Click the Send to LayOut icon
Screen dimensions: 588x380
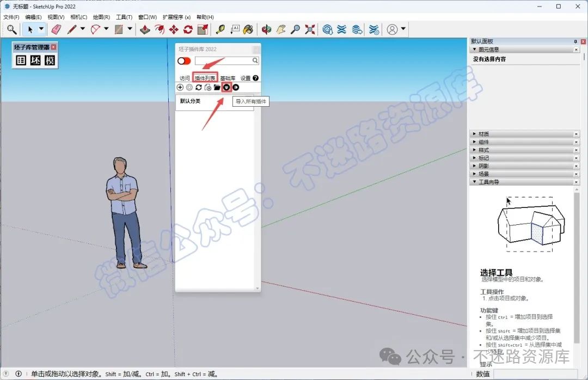[x=357, y=29]
